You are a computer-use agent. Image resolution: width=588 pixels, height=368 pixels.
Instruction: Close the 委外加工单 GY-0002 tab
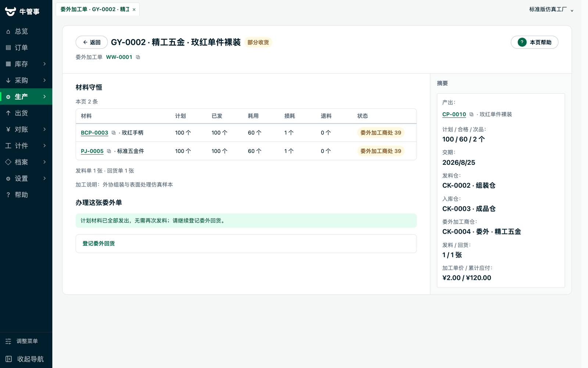tap(134, 10)
